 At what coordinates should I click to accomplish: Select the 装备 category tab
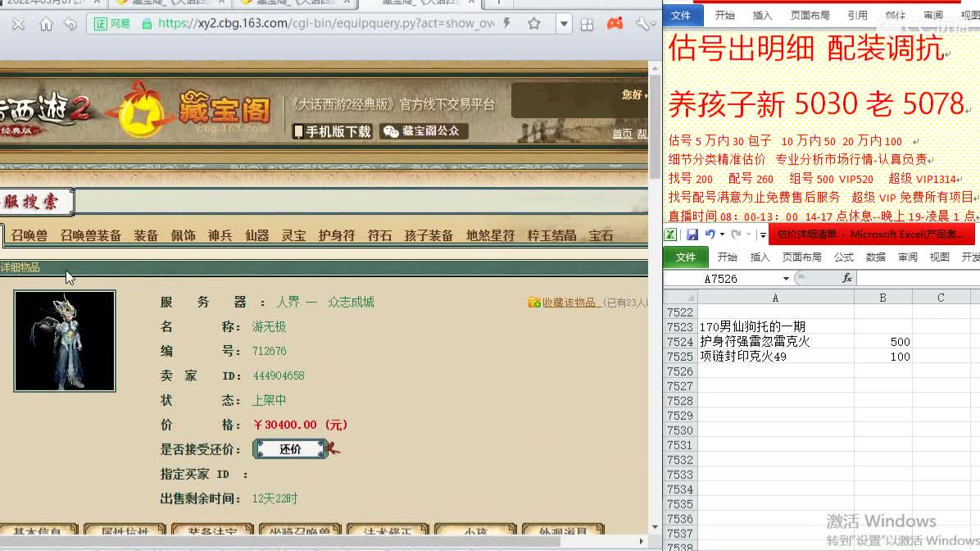(x=146, y=236)
